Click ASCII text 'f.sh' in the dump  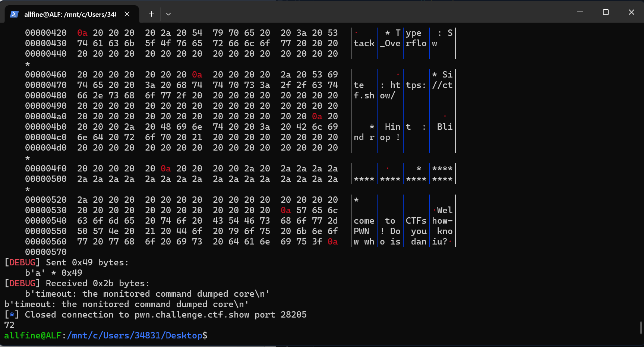tap(364, 95)
